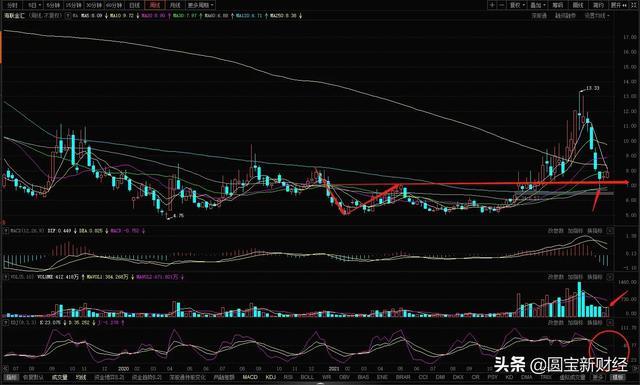Click 改参数 in the KDJ panel
The width and height of the screenshot is (640, 385).
coord(556,323)
